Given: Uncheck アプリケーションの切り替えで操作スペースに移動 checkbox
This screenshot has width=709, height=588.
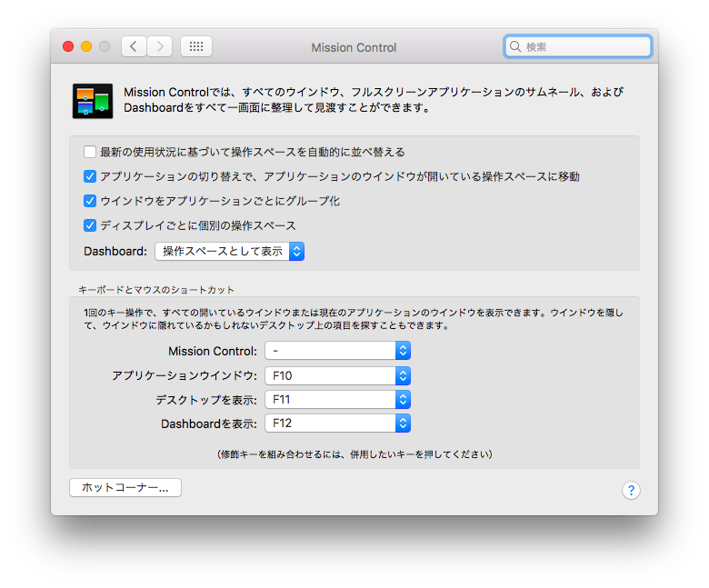Looking at the screenshot, I should click(x=90, y=176).
